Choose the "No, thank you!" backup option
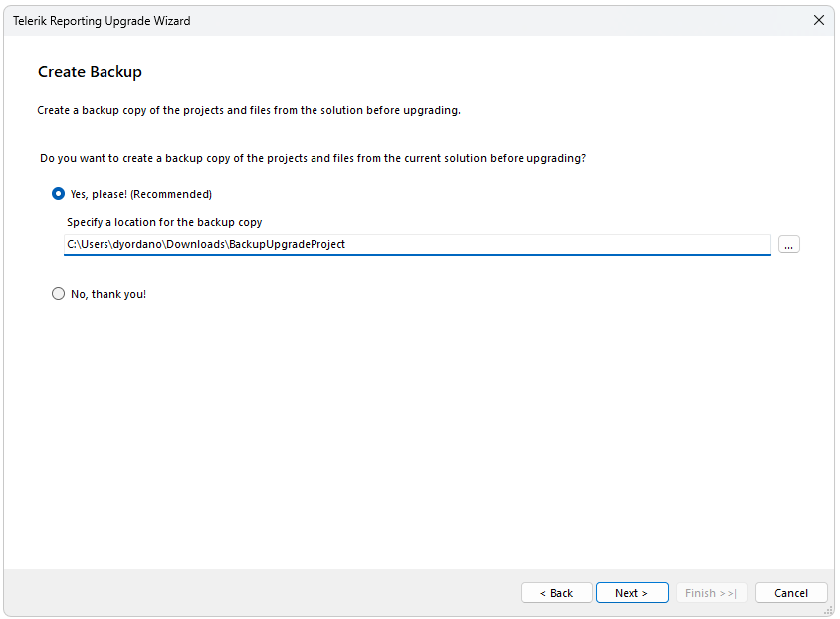Image resolution: width=840 pixels, height=619 pixels. click(58, 294)
